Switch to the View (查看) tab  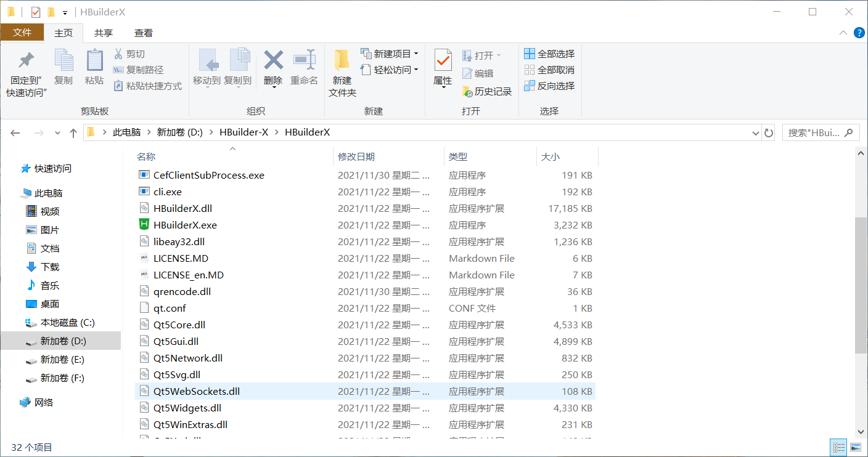tap(144, 33)
